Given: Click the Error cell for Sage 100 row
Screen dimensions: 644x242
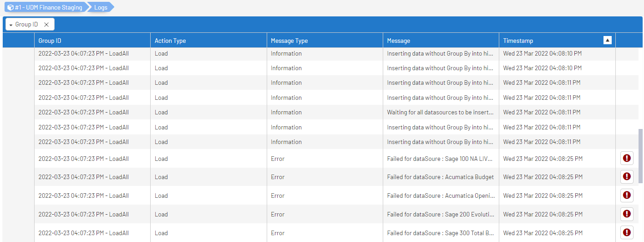Looking at the screenshot, I should pyautogui.click(x=278, y=159).
